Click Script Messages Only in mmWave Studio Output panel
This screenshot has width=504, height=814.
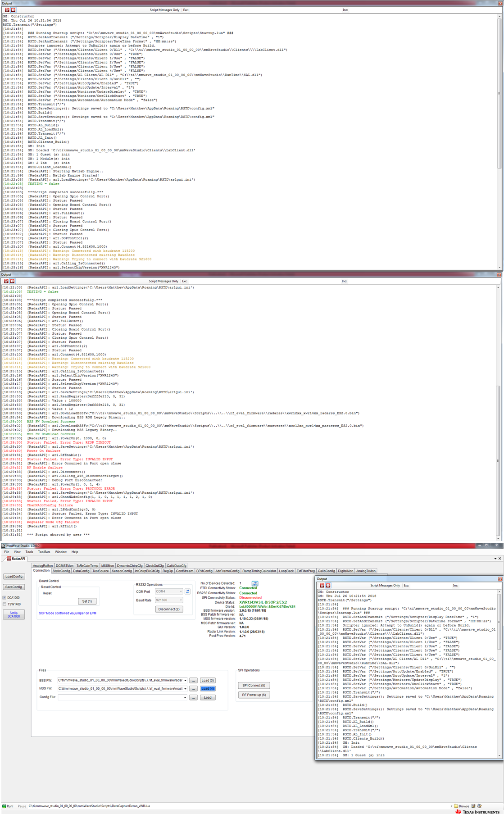(x=385, y=585)
